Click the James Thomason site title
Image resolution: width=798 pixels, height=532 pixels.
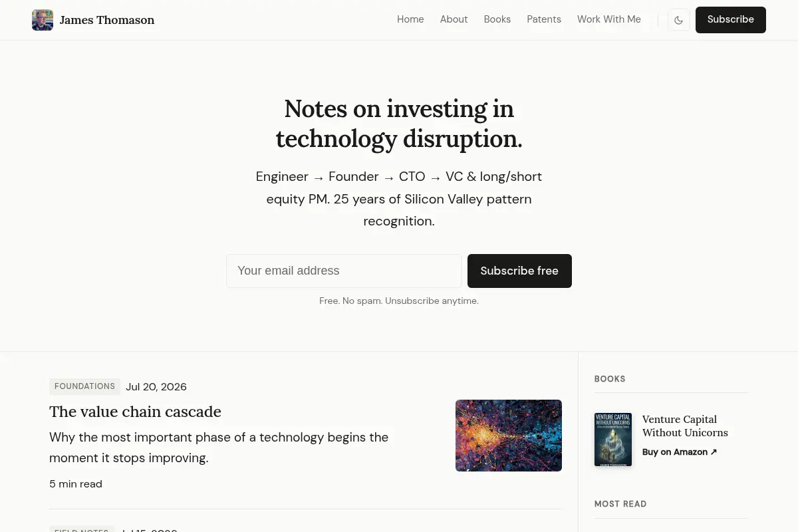pyautogui.click(x=107, y=20)
